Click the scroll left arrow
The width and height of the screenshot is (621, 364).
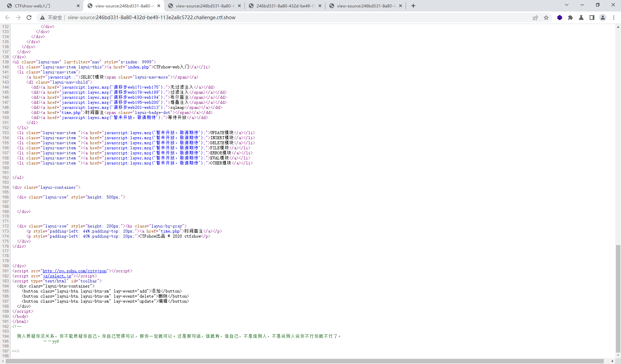click(3, 361)
